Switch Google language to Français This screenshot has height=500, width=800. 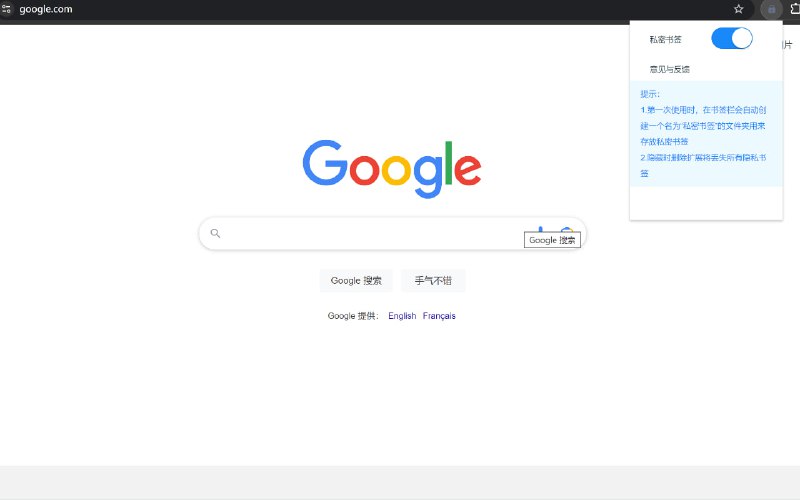439,316
